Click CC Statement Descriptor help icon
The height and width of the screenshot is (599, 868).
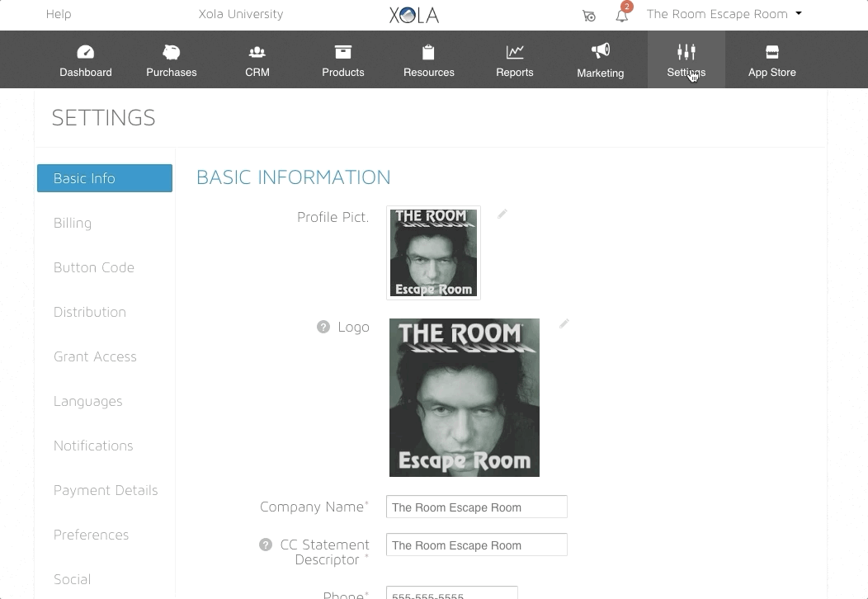(266, 545)
